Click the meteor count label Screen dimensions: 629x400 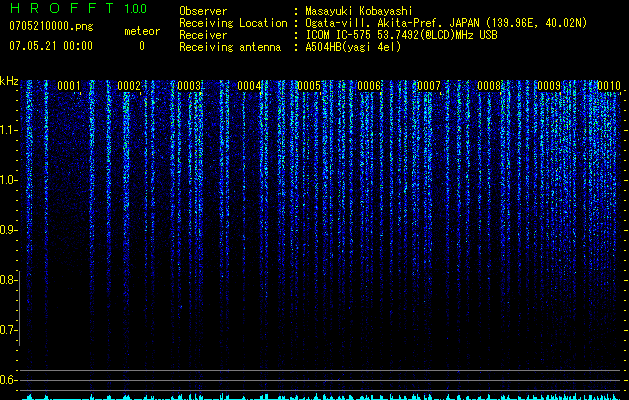click(142, 31)
